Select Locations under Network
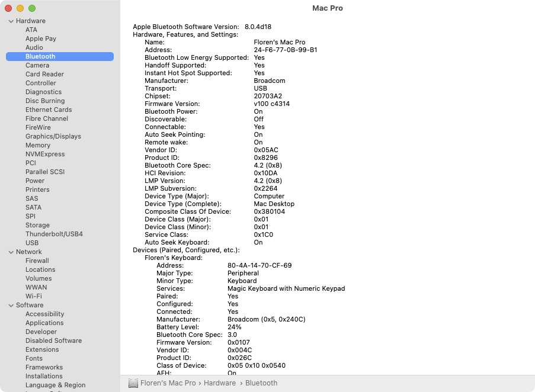Viewport: 535px width, 392px height. (x=40, y=269)
